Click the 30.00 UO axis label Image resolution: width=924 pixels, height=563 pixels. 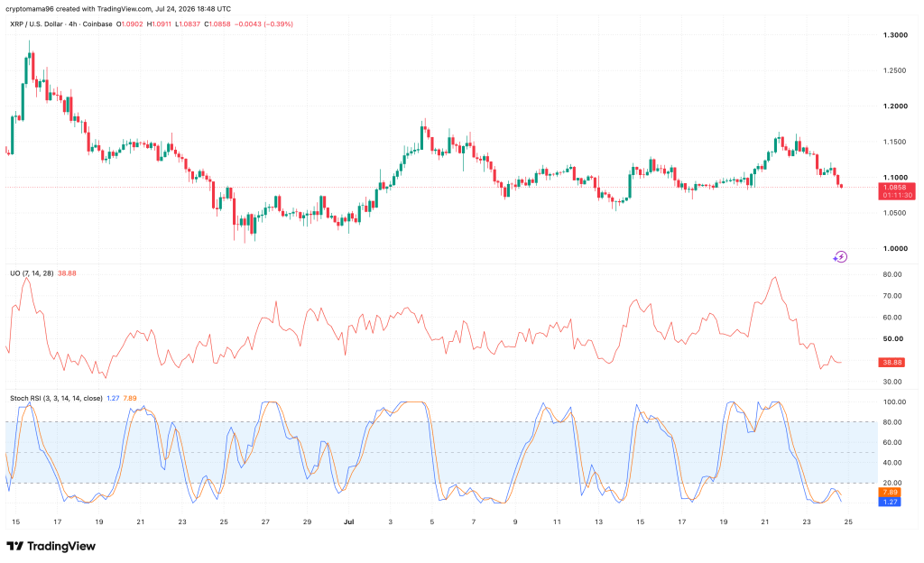click(x=892, y=382)
